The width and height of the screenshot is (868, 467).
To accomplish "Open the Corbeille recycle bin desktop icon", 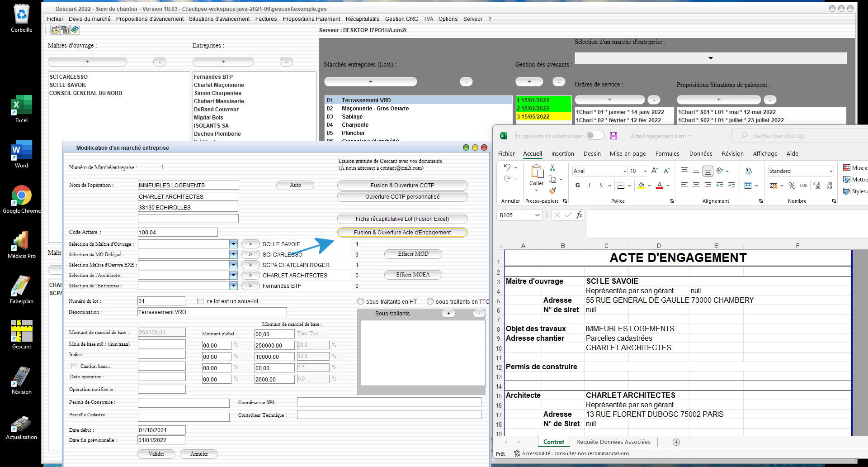I will pos(21,19).
